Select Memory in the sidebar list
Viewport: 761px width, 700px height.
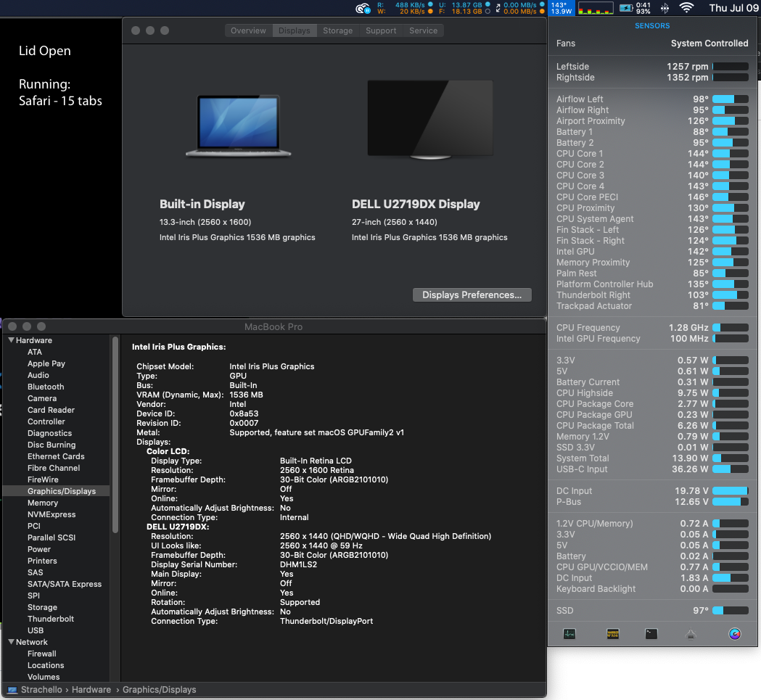point(43,503)
